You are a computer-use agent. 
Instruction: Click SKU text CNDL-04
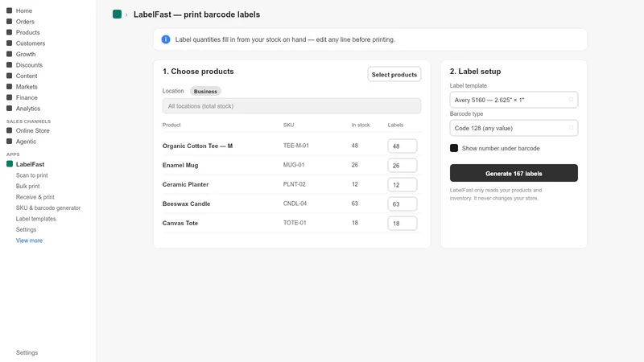295,204
